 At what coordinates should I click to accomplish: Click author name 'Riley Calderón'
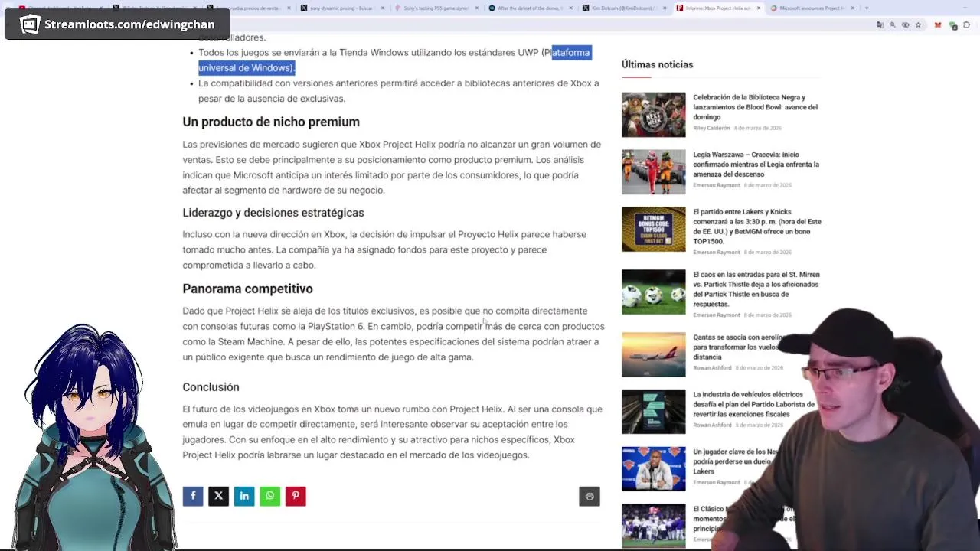711,128
